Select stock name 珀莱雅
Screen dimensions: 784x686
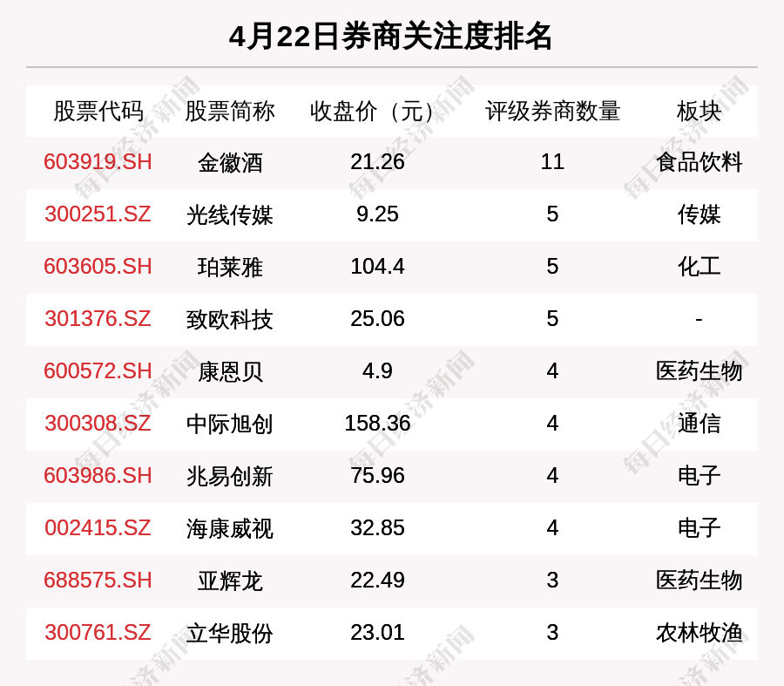coord(230,268)
